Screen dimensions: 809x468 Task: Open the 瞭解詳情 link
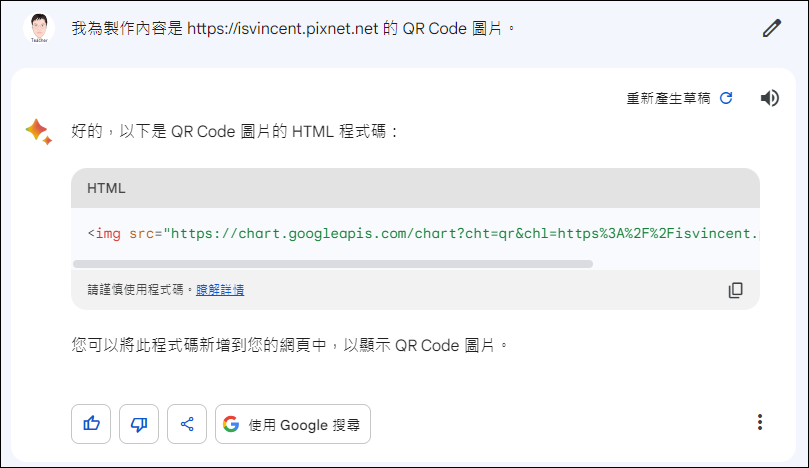click(220, 290)
